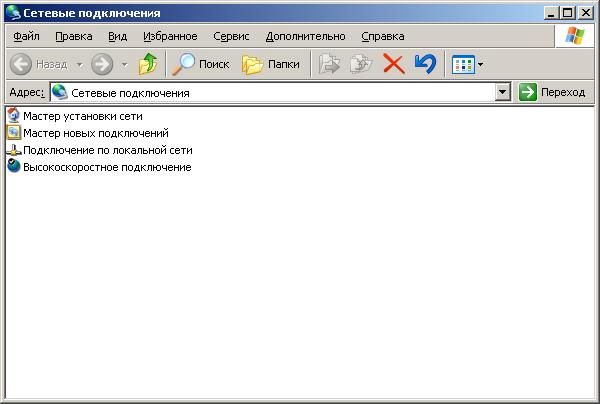Image resolution: width=600 pixels, height=404 pixels.
Task: Click the Forward arrow icon
Action: point(102,64)
